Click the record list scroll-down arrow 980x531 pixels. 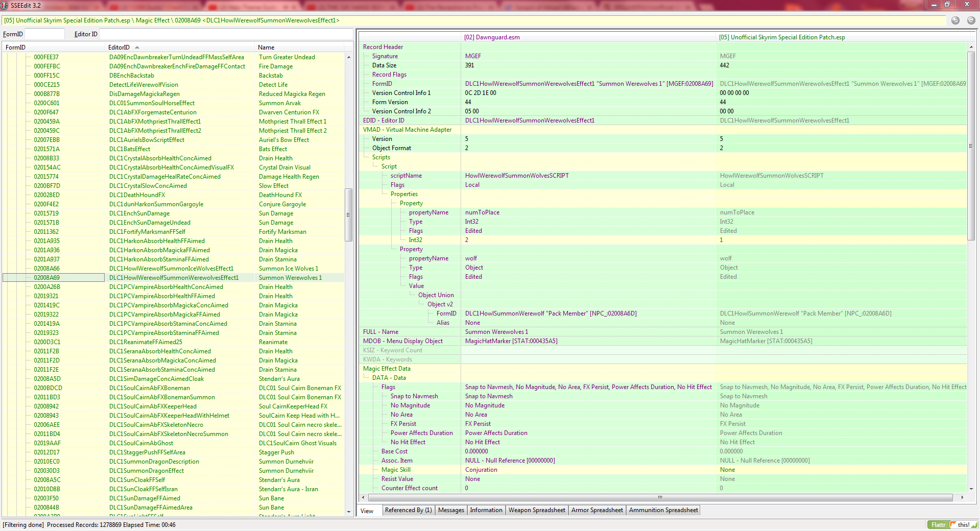pos(349,512)
